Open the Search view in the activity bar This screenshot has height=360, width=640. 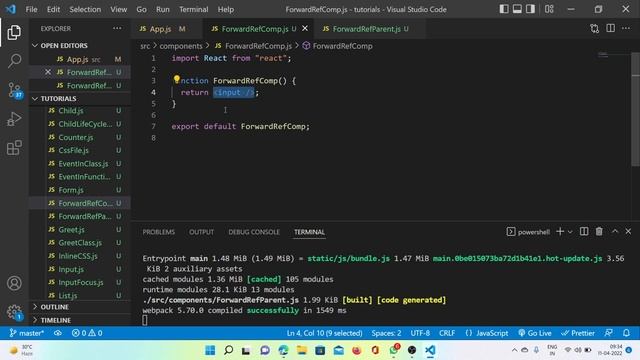(14, 61)
